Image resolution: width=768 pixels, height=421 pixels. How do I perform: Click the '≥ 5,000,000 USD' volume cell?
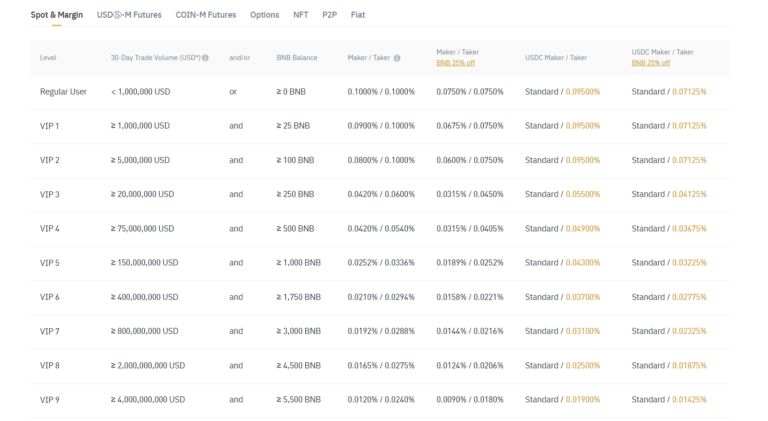(141, 160)
